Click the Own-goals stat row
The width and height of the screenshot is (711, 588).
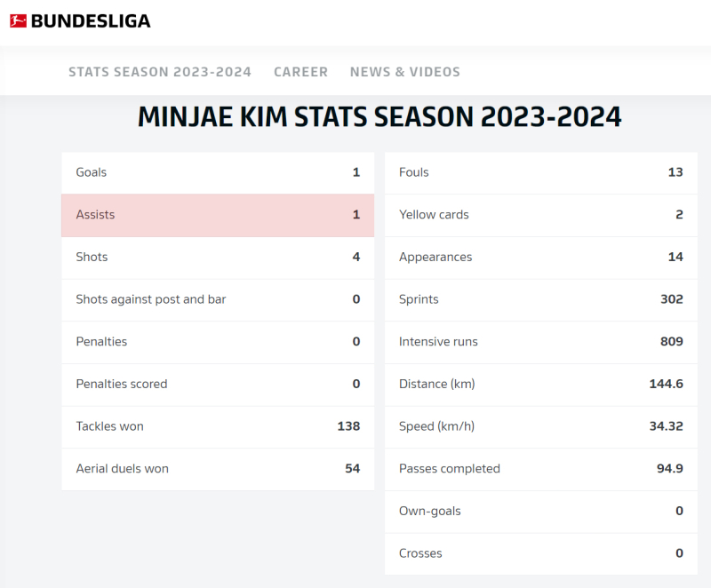point(541,512)
